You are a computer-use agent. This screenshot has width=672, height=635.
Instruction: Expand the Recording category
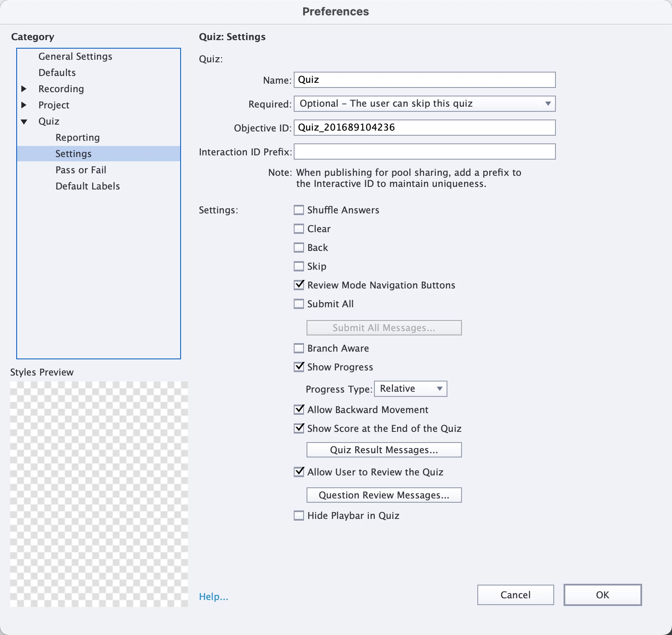pyautogui.click(x=24, y=89)
